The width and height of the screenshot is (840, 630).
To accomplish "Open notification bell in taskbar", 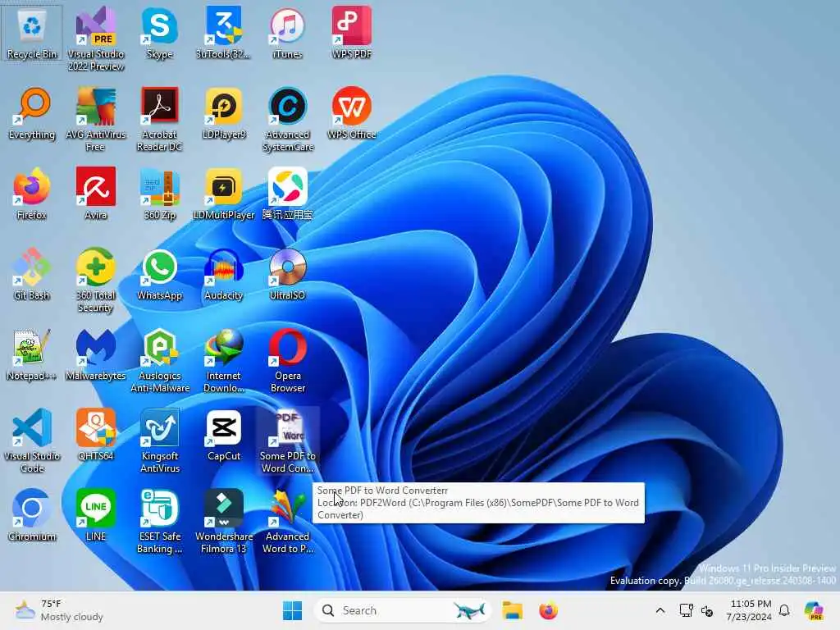I will tap(784, 610).
